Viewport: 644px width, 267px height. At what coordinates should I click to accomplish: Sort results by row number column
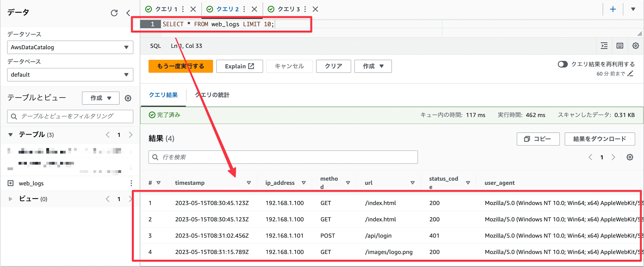pos(158,183)
